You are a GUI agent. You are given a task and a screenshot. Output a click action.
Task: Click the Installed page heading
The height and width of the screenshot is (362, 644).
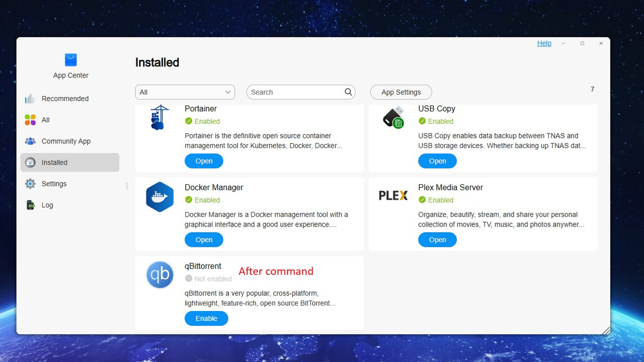tap(157, 62)
